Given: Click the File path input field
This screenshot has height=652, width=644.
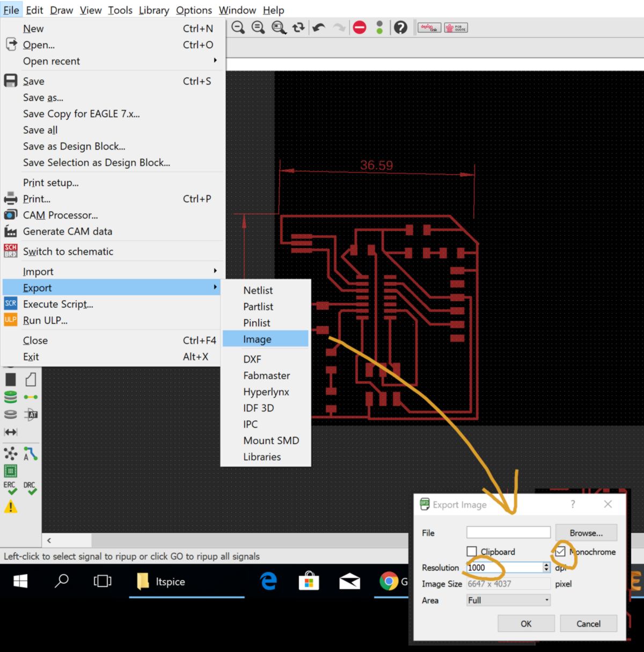Looking at the screenshot, I should click(x=508, y=533).
